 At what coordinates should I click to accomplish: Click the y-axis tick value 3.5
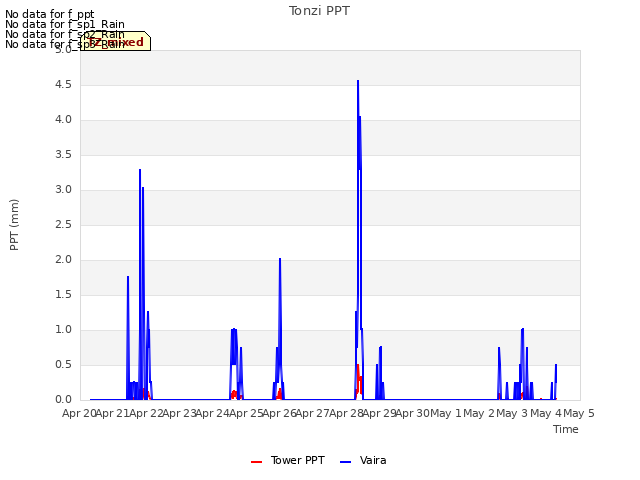click(x=63, y=155)
